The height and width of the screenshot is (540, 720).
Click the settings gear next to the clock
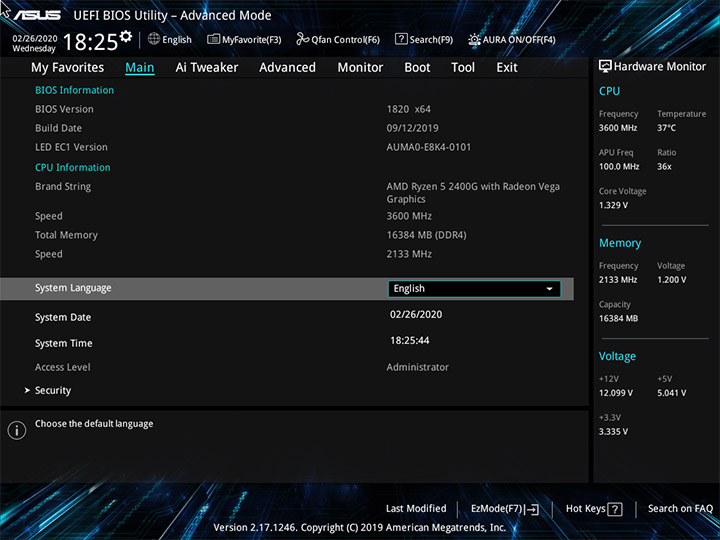(125, 36)
